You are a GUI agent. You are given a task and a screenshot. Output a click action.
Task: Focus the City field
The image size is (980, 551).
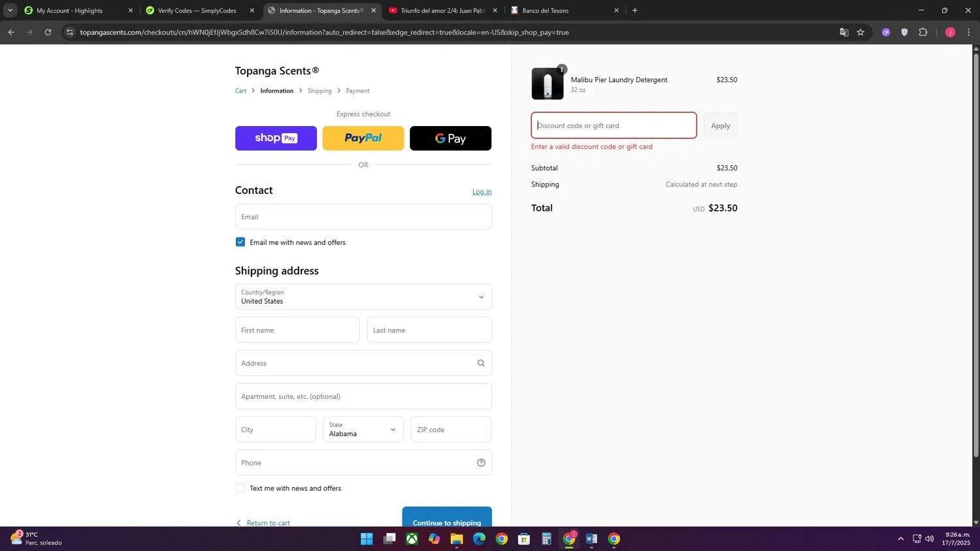(x=275, y=430)
